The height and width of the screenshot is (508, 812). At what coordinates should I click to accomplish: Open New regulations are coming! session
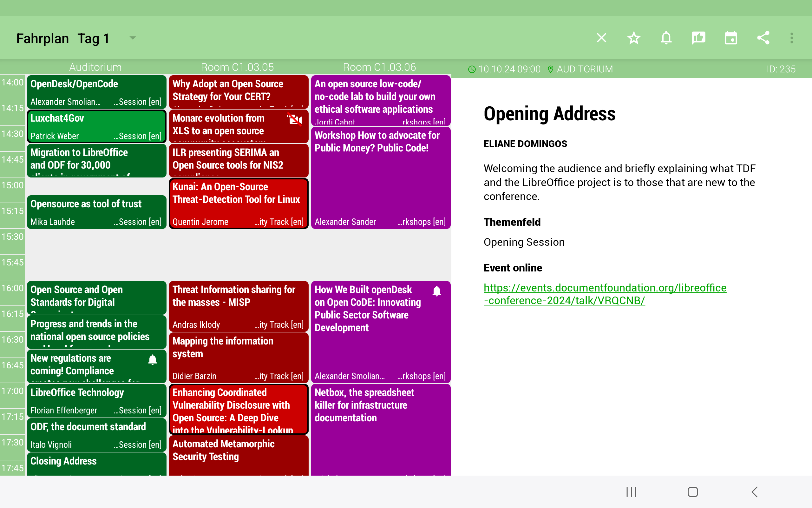click(97, 366)
